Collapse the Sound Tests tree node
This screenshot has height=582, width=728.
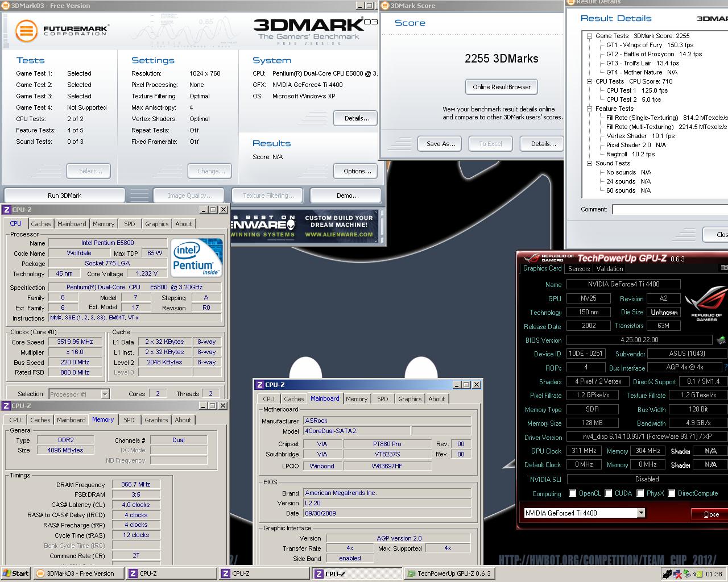coord(590,163)
